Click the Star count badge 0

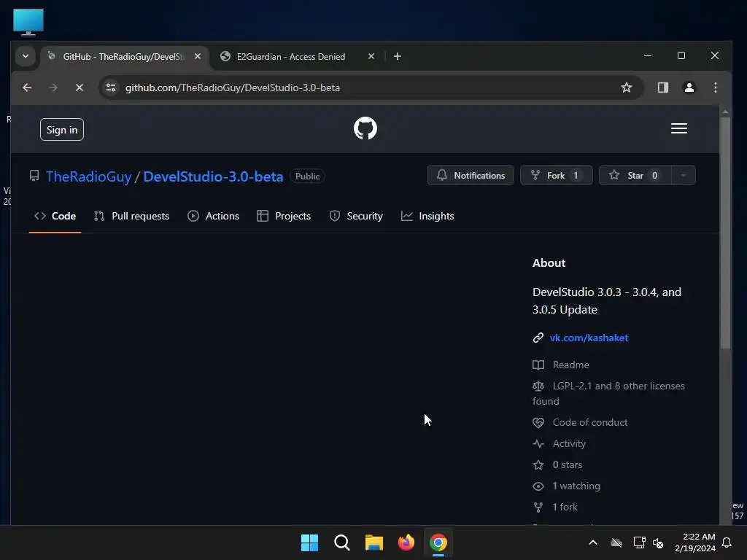click(654, 175)
